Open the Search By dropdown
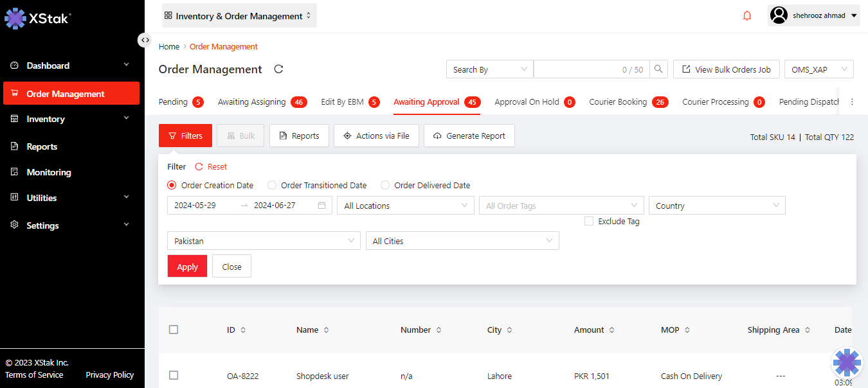Screen dimensions: 868x388 click(489, 69)
